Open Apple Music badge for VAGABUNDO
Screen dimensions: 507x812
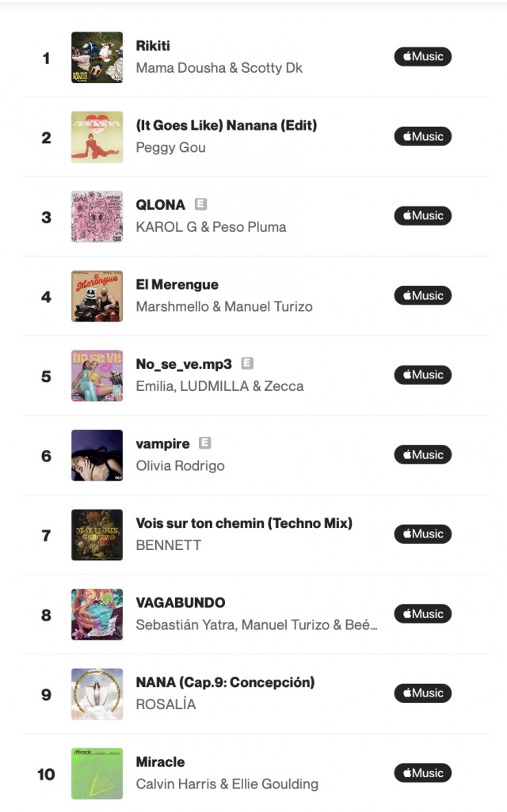click(422, 613)
